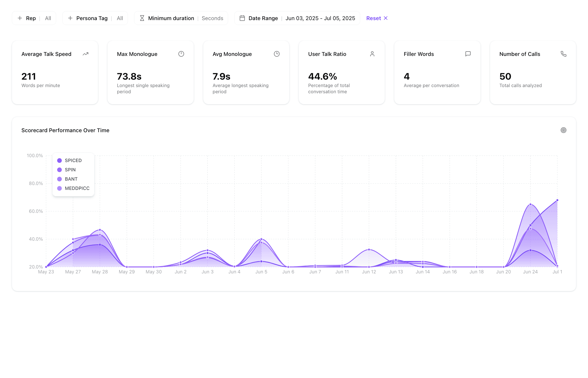Click the person icon on User Talk Ratio
Image resolution: width=588 pixels, height=378 pixels.
(372, 54)
